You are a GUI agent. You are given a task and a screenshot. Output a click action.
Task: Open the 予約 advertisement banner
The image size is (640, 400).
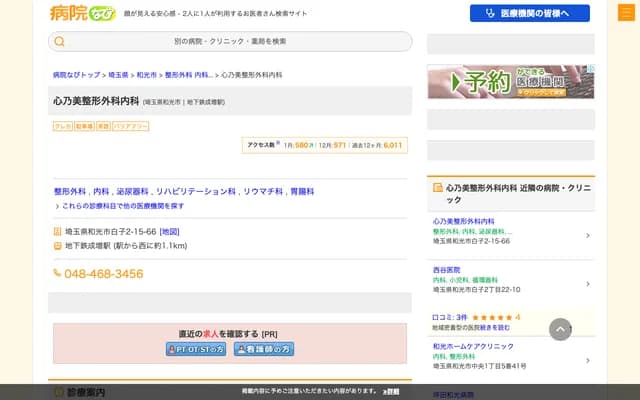click(x=510, y=82)
